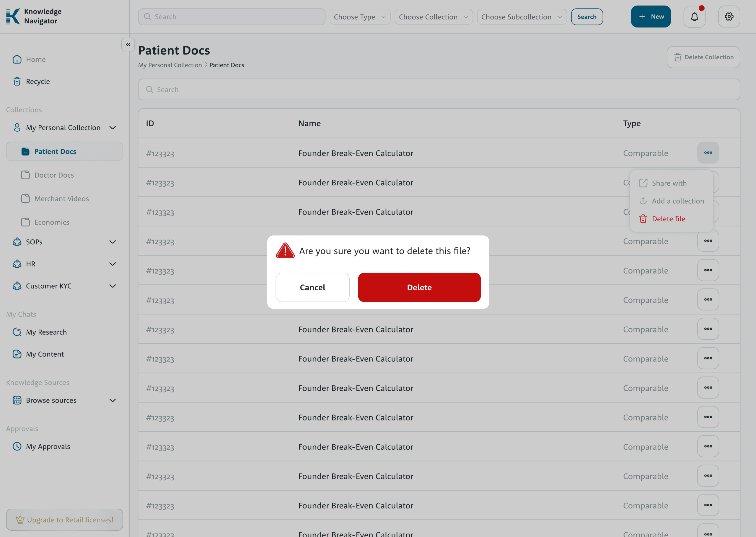Click the notification bell icon
The width and height of the screenshot is (756, 537).
(x=694, y=17)
